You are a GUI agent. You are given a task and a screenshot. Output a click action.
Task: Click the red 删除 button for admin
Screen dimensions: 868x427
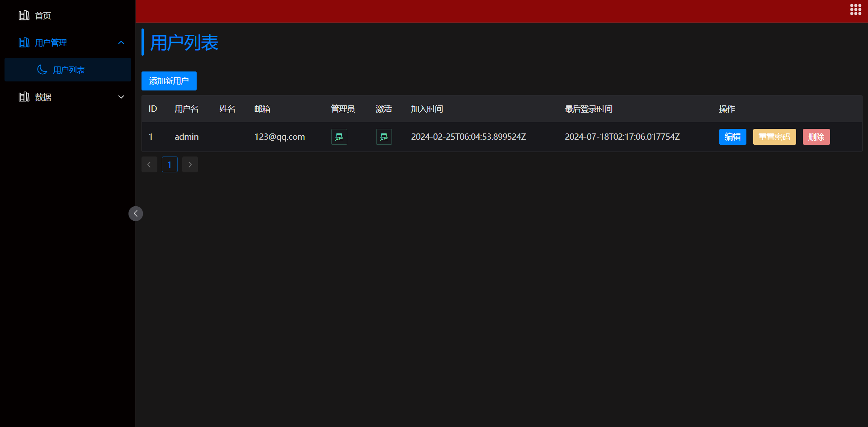[816, 137]
